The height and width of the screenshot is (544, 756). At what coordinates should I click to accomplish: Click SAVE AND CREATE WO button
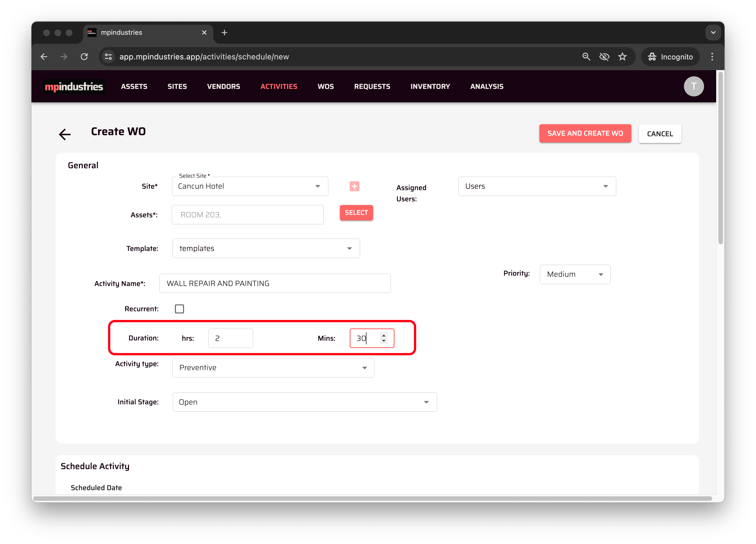tap(585, 133)
